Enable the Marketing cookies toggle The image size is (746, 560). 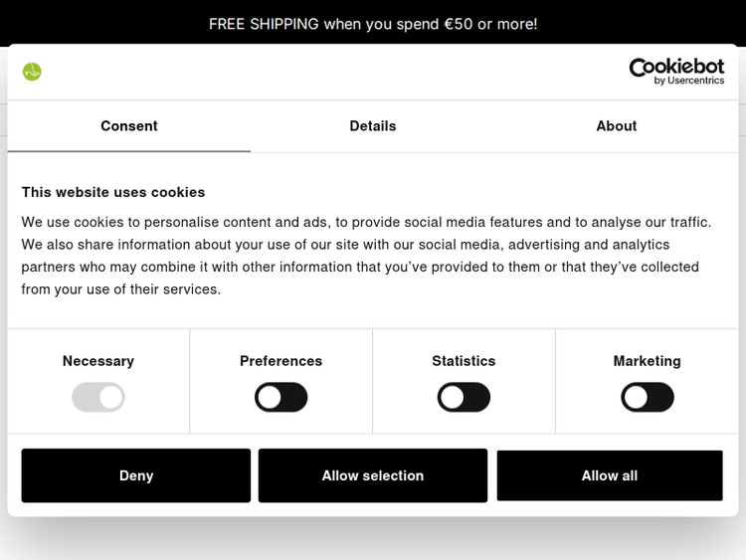[x=648, y=398]
